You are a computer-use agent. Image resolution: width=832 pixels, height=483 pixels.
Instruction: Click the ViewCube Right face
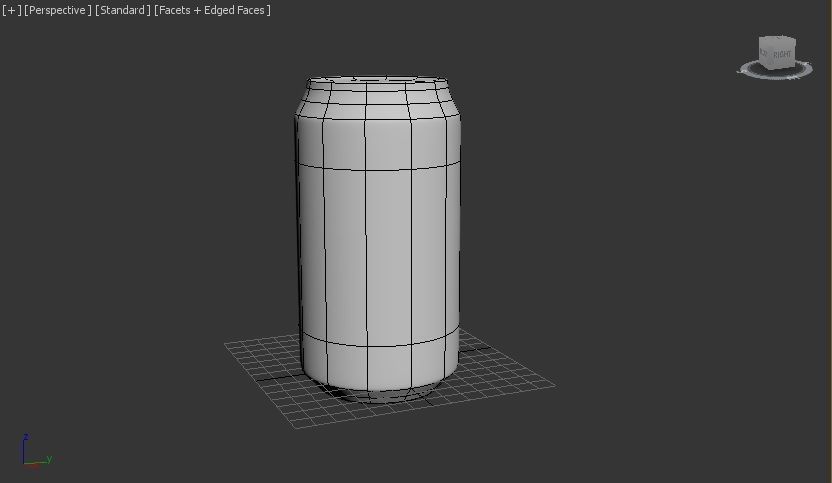click(782, 55)
